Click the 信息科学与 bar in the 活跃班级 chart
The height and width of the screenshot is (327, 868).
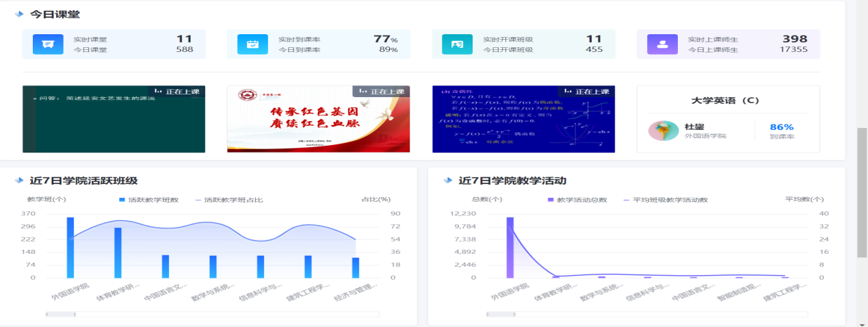[261, 267]
